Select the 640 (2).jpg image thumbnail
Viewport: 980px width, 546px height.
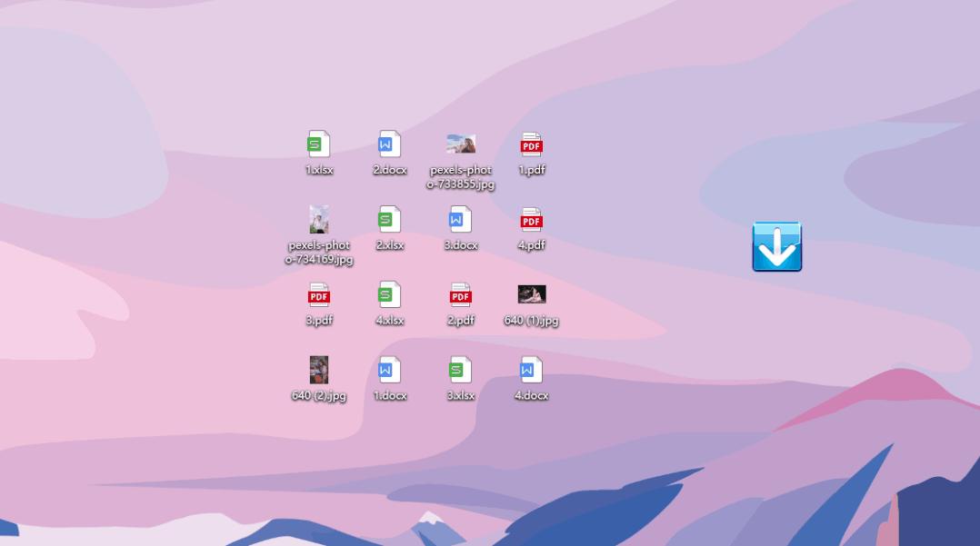(x=318, y=371)
